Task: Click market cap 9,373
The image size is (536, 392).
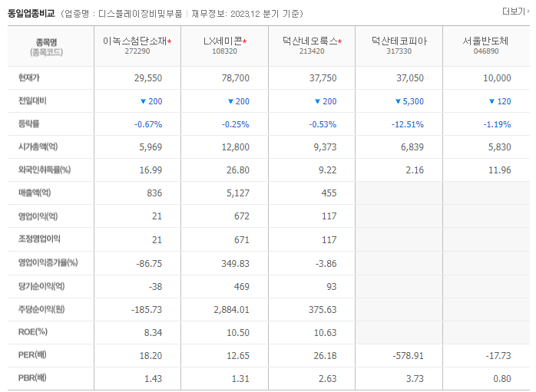Action: click(325, 147)
